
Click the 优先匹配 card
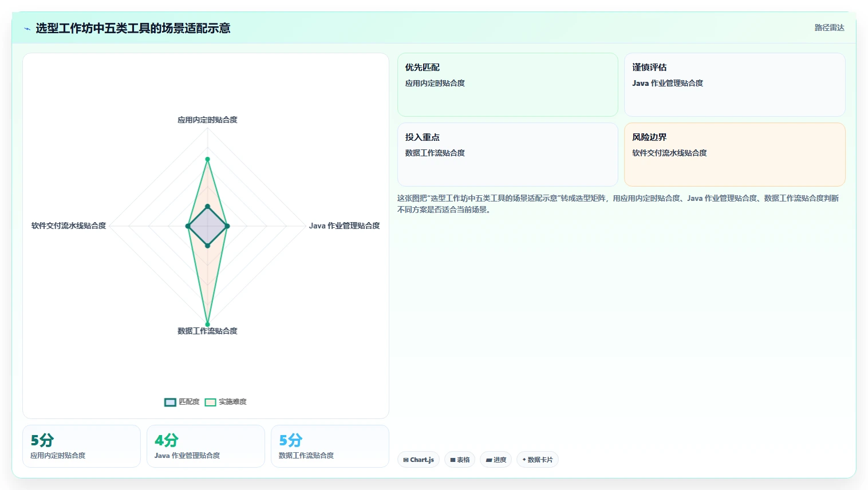pyautogui.click(x=508, y=85)
